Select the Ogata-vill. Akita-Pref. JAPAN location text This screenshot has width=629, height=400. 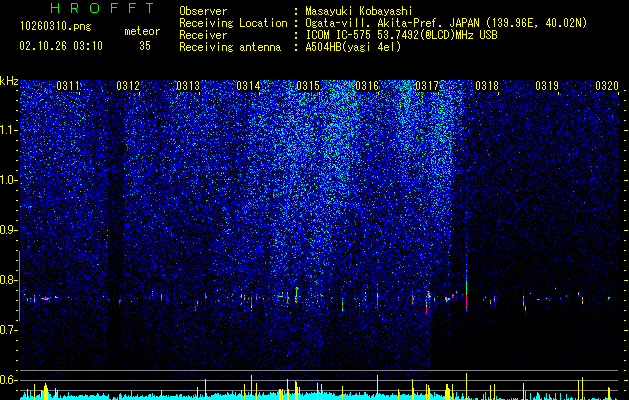[446, 23]
